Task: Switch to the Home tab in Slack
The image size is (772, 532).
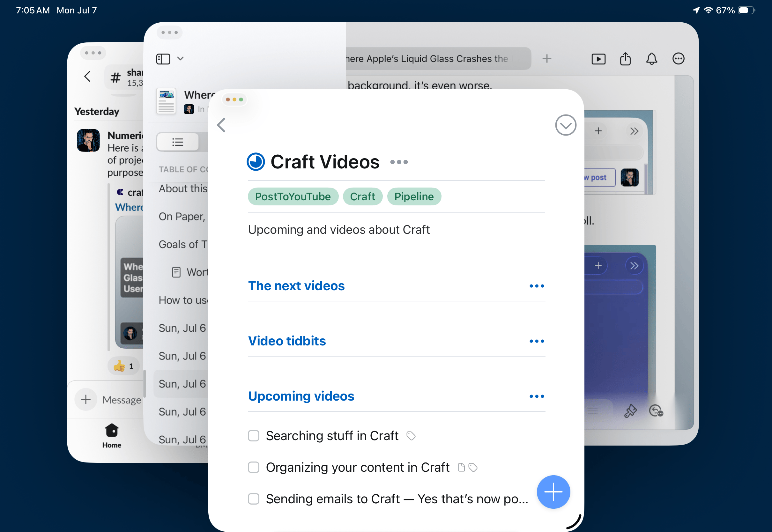Action: [x=111, y=436]
